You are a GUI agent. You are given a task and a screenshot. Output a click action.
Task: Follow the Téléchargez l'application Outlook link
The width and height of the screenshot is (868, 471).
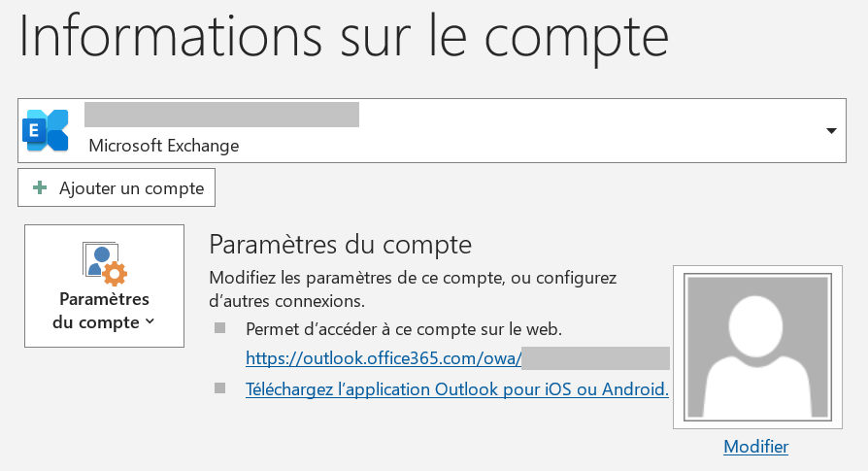tap(457, 389)
